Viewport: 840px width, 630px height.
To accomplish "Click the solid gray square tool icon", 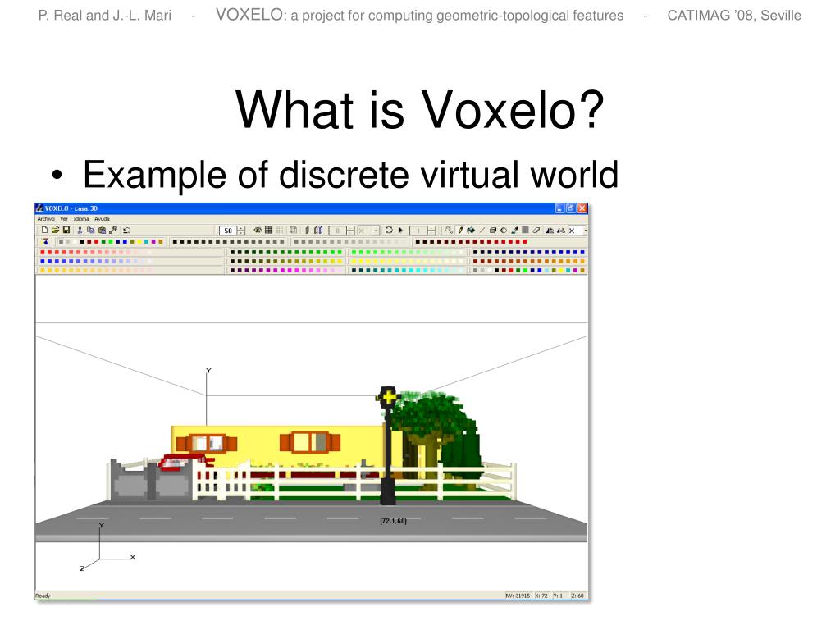I will (x=525, y=230).
